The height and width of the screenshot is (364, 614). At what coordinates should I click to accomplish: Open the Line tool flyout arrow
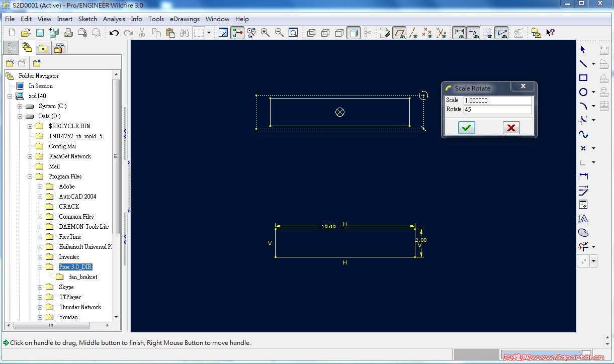pos(593,64)
